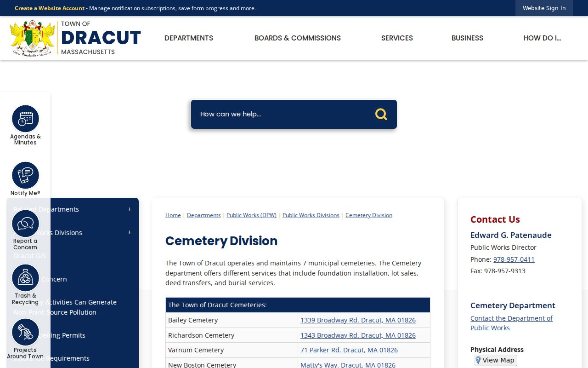Click the New Boston Cemetery table cell
588x368 pixels.
click(x=232, y=363)
